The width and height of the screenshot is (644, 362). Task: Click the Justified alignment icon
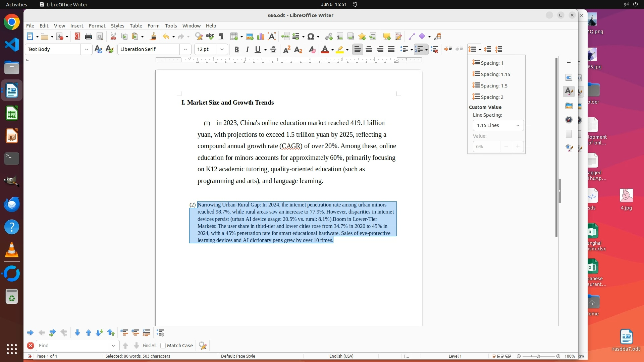(x=391, y=50)
